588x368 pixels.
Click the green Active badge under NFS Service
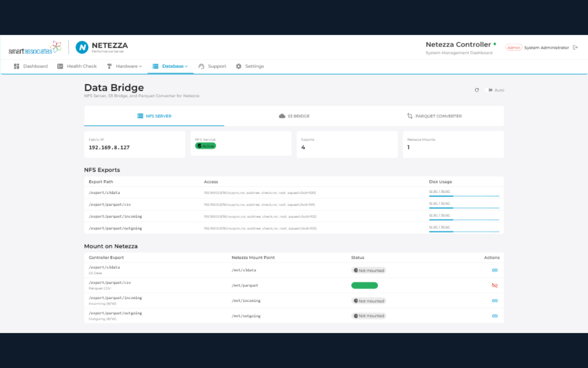pyautogui.click(x=205, y=146)
